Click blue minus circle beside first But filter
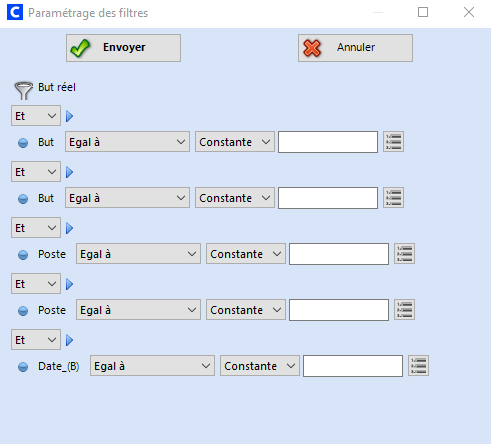Screen dimensions: 491x444 pyautogui.click(x=23, y=143)
